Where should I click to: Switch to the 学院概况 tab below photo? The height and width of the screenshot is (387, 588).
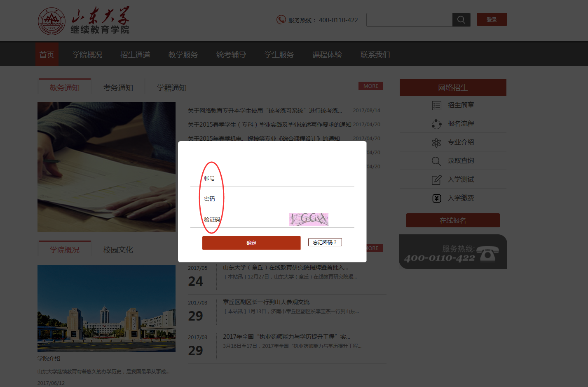point(65,249)
